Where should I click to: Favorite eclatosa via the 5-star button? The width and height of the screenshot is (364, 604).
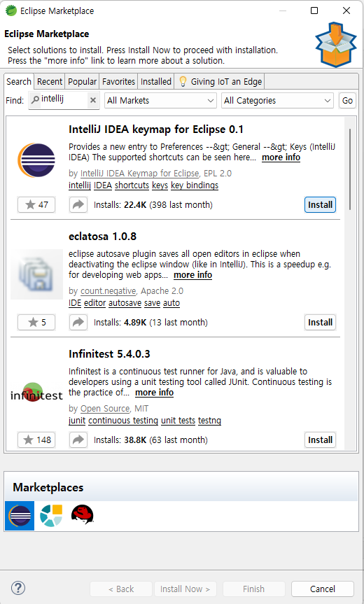[x=36, y=323]
